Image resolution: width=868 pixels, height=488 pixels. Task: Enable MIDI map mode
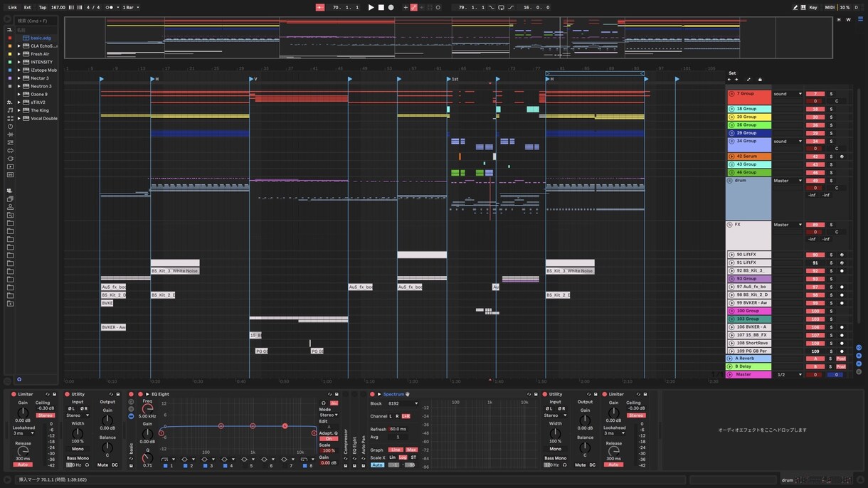[x=830, y=7]
